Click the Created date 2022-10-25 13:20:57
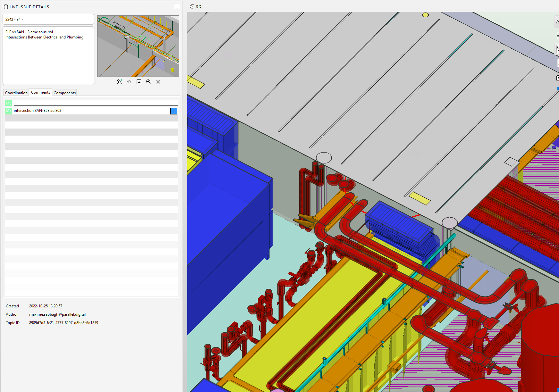 pos(46,306)
